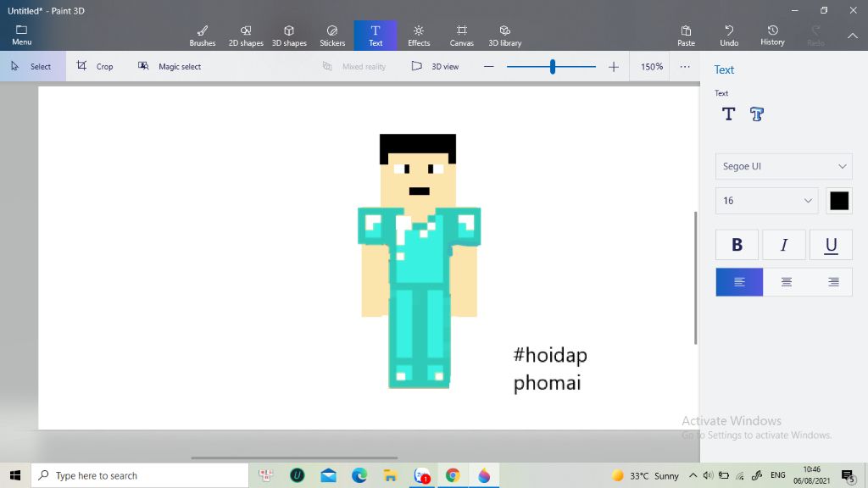The height and width of the screenshot is (488, 868).
Task: Select center text alignment
Action: [x=786, y=282]
